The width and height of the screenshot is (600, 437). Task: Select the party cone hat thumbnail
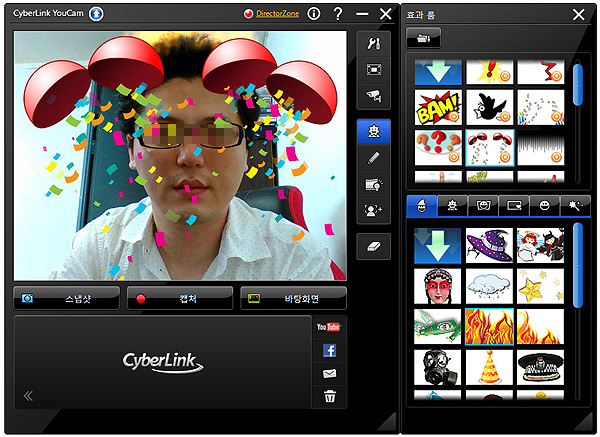[489, 367]
